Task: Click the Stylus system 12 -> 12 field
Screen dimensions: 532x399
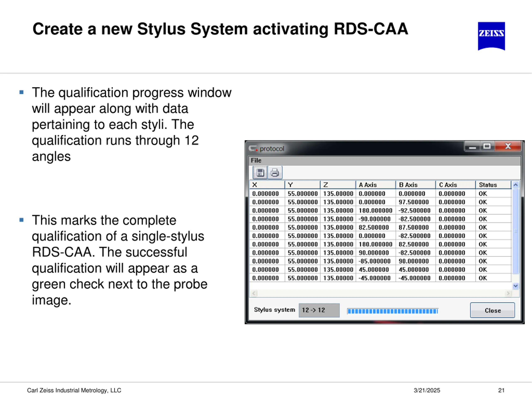Action: (319, 310)
